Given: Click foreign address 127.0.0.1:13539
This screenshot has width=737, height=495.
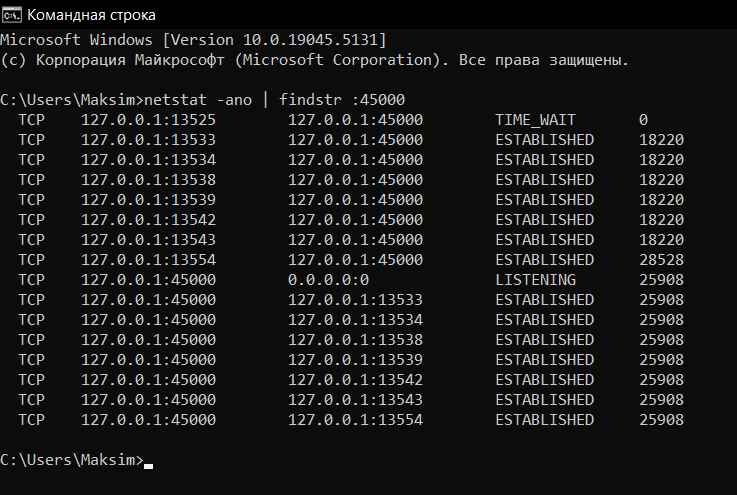Looking at the screenshot, I should tap(355, 360).
